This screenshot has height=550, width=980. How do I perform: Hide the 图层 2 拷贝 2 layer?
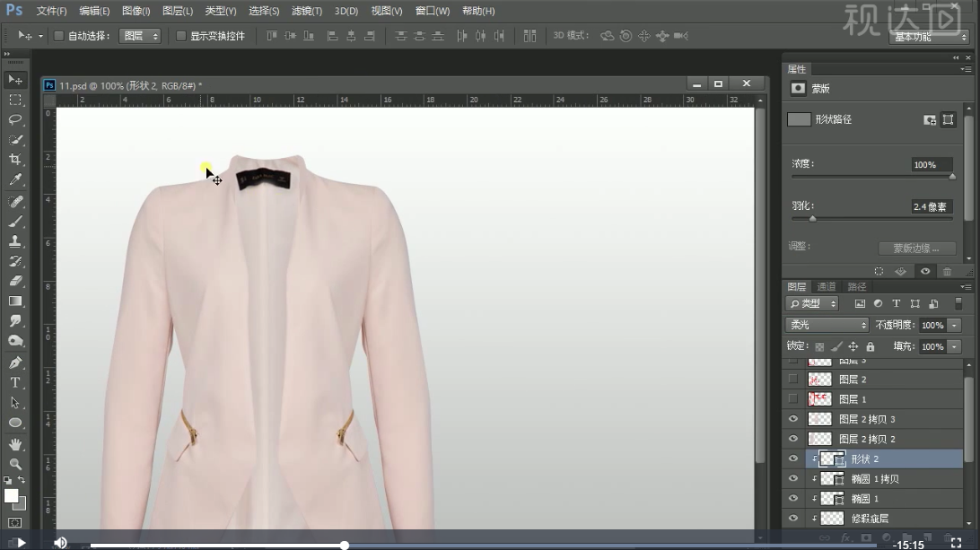793,439
